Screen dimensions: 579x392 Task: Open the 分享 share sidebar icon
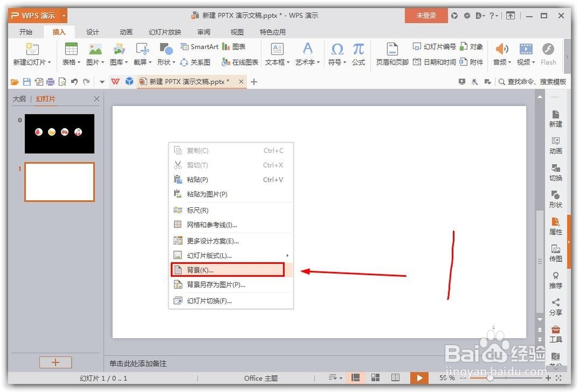click(x=556, y=307)
